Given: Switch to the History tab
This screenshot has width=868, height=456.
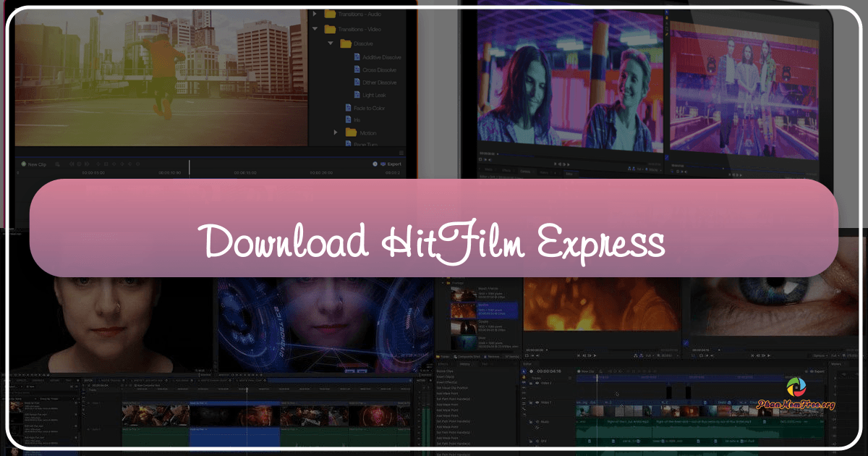Looking at the screenshot, I should [x=464, y=364].
